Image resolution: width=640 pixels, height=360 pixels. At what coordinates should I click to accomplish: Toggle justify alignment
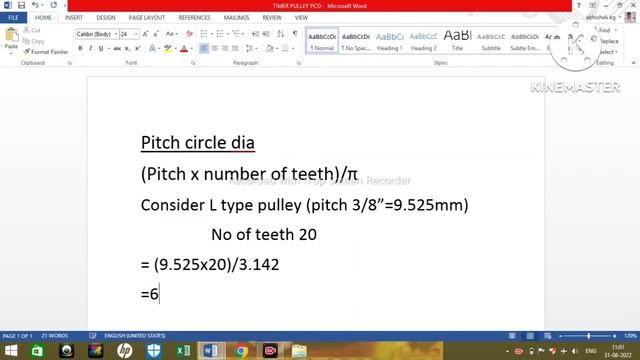(x=235, y=49)
